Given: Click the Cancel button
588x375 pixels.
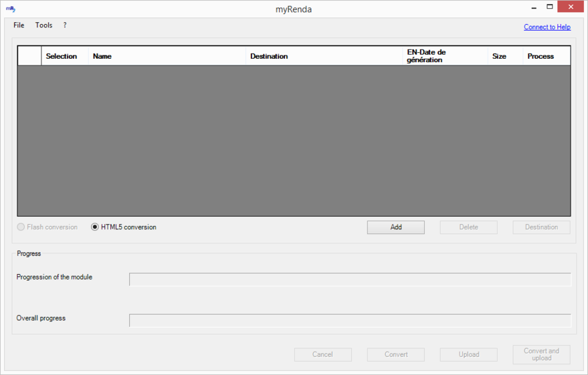Looking at the screenshot, I should pos(322,354).
